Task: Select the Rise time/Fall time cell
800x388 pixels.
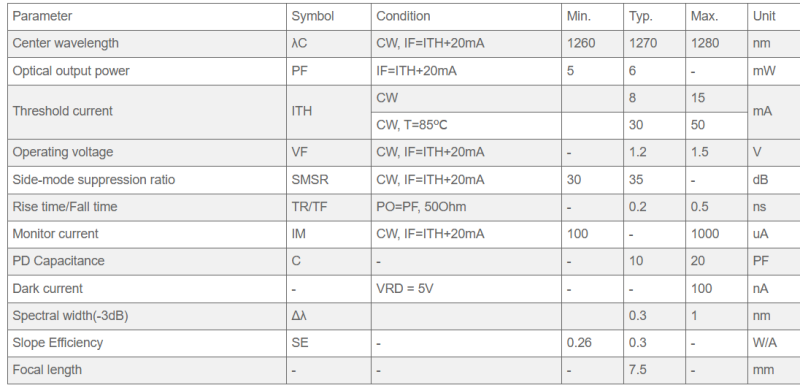Action: [x=147, y=207]
